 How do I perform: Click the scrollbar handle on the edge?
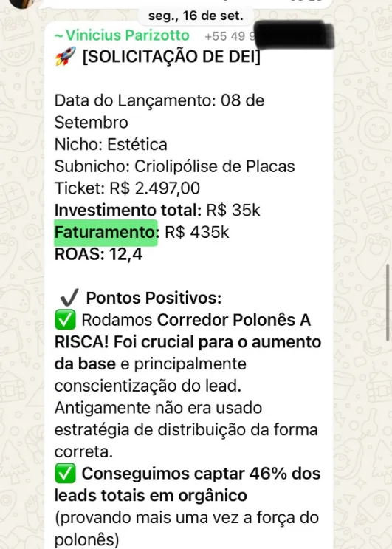[388, 302]
